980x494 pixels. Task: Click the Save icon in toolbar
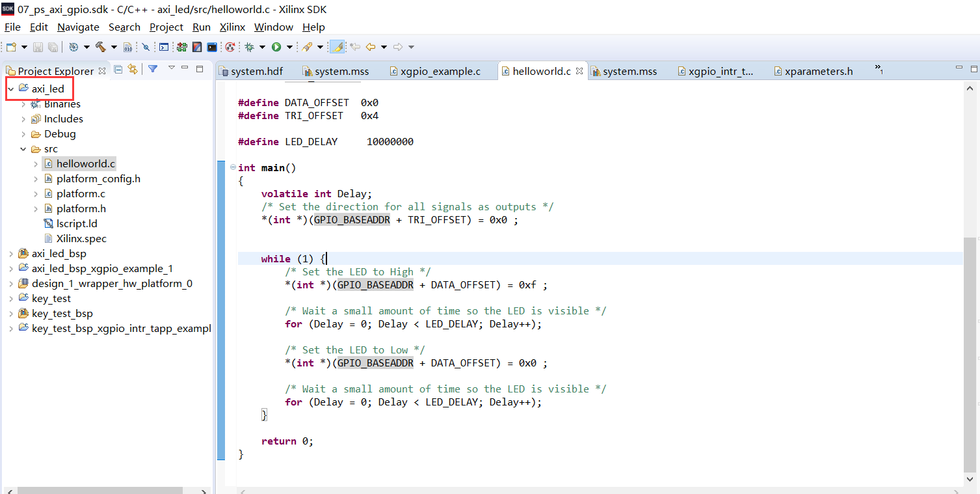38,47
